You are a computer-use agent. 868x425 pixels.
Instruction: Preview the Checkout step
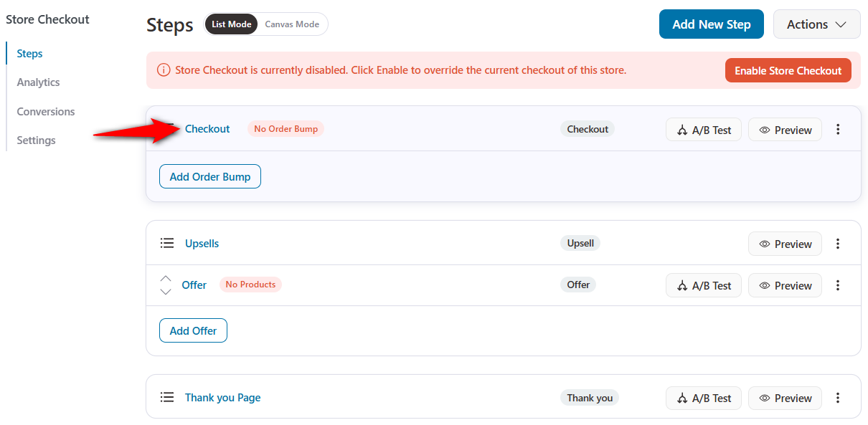(785, 130)
